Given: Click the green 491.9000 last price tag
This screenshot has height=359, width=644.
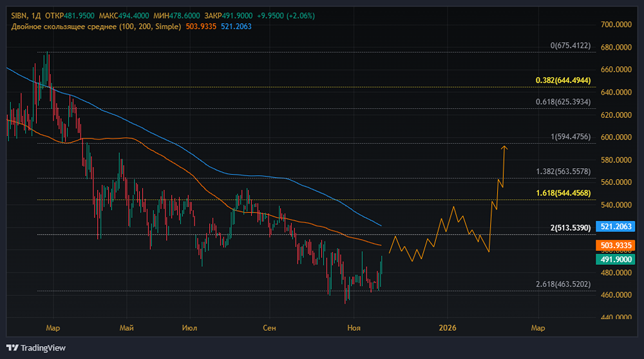Looking at the screenshot, I should click(x=616, y=259).
